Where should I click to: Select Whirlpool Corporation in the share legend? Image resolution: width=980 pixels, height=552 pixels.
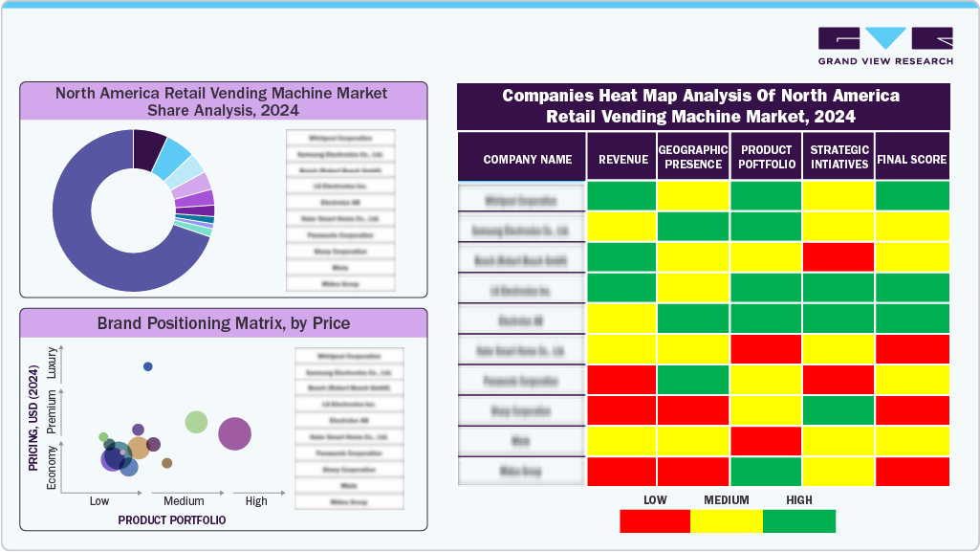click(x=338, y=137)
